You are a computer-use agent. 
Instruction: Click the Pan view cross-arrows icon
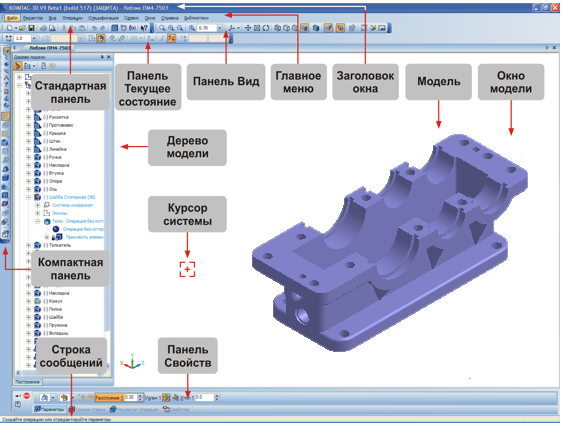coord(248,28)
